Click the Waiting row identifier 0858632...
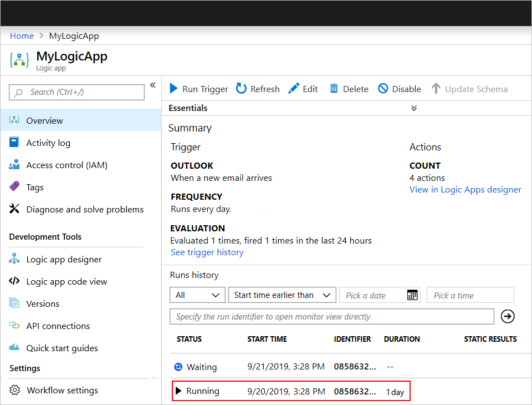The height and width of the screenshot is (405, 532). pos(355,366)
